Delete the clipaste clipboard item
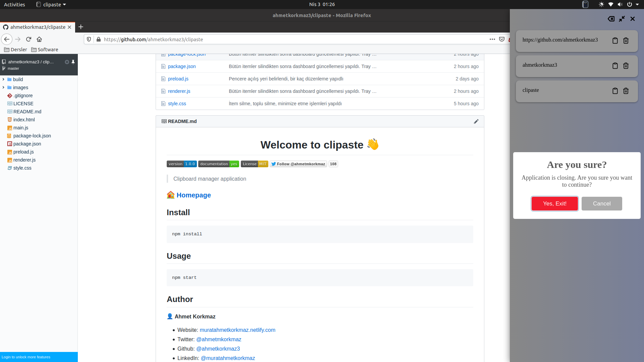 coord(626,91)
